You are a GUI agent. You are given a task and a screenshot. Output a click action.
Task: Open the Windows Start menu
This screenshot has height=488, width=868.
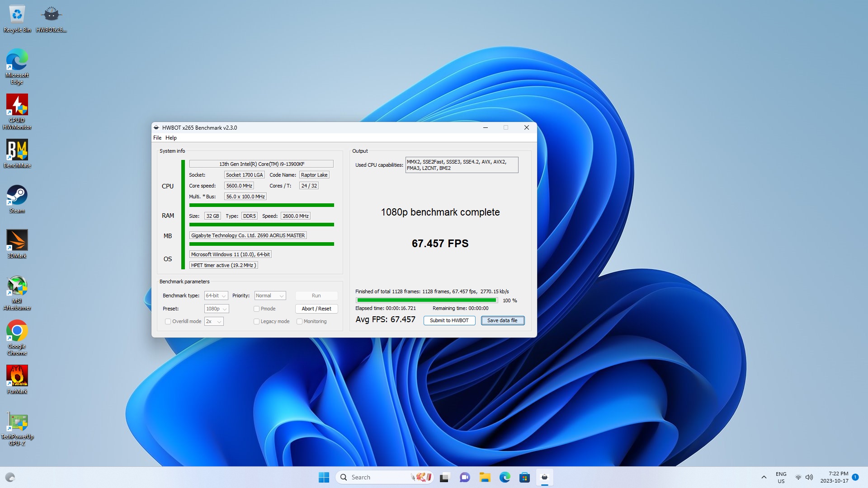point(324,477)
